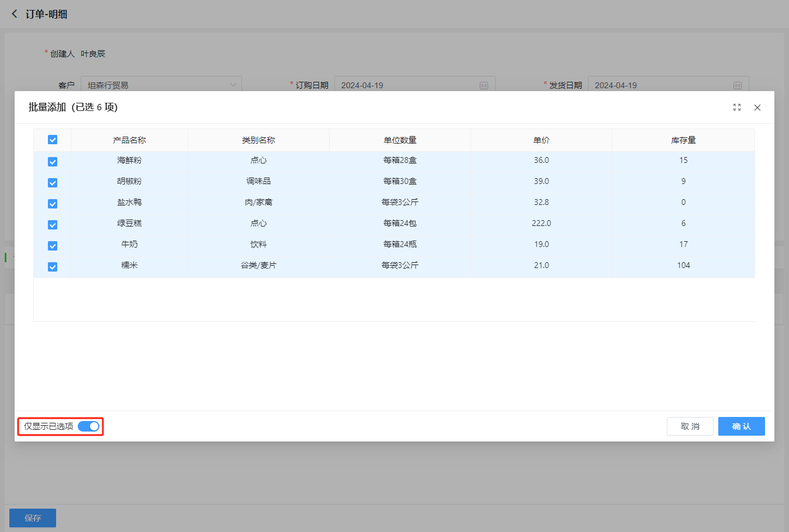This screenshot has height=532, width=789.
Task: Uncheck the 盐水鸭 row checkbox
Action: coord(53,204)
